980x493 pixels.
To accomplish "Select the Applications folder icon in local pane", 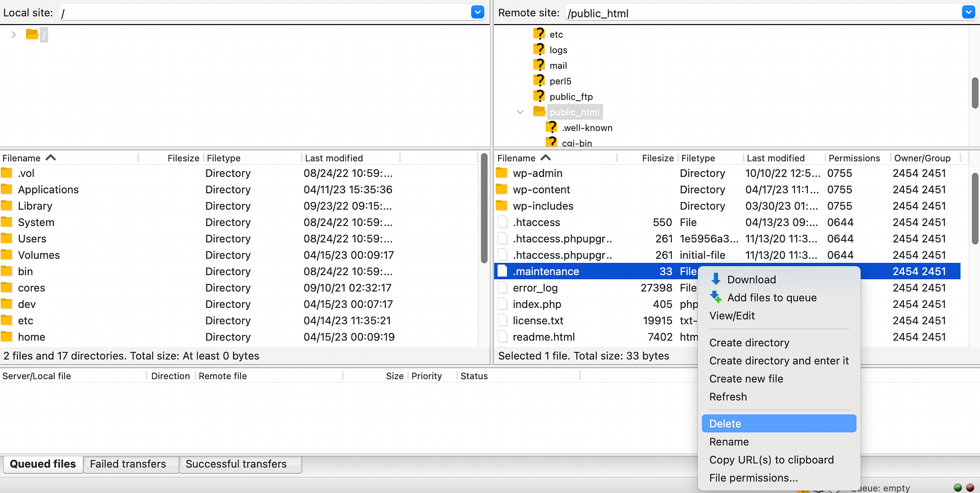I will (x=8, y=189).
